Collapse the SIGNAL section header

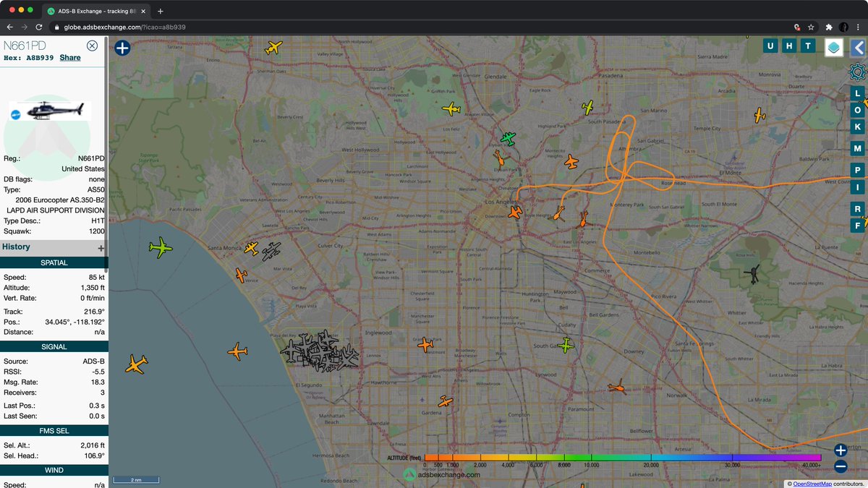point(54,346)
